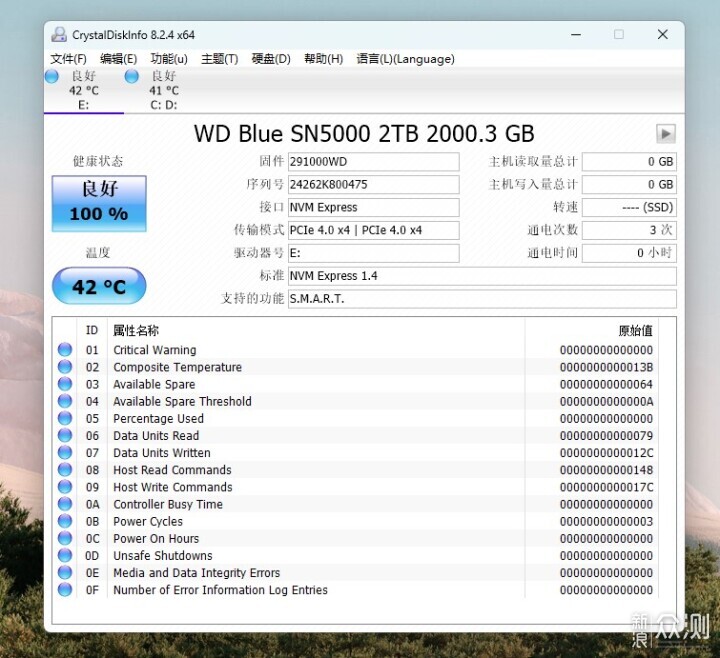Open the 编辑(E) menu
The height and width of the screenshot is (658, 720).
coord(118,59)
